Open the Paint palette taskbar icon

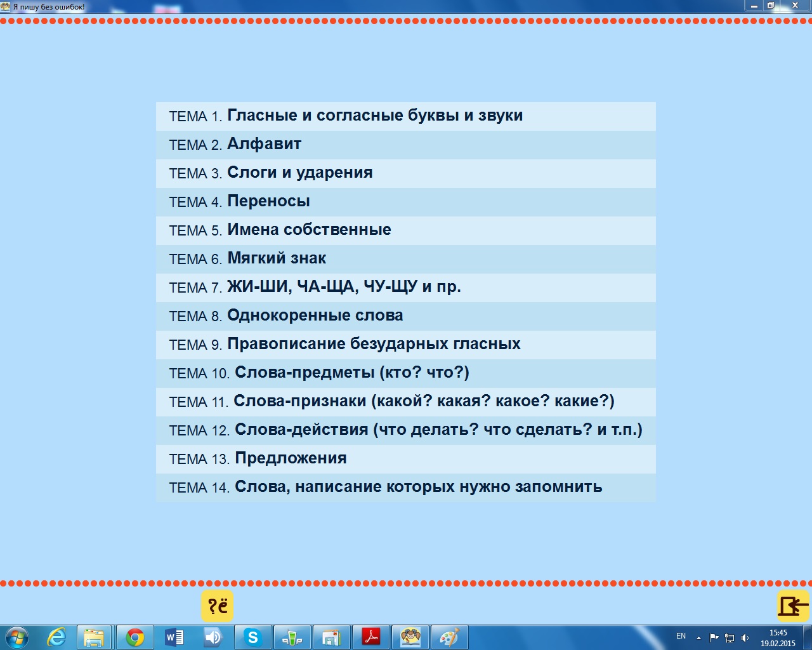point(449,637)
